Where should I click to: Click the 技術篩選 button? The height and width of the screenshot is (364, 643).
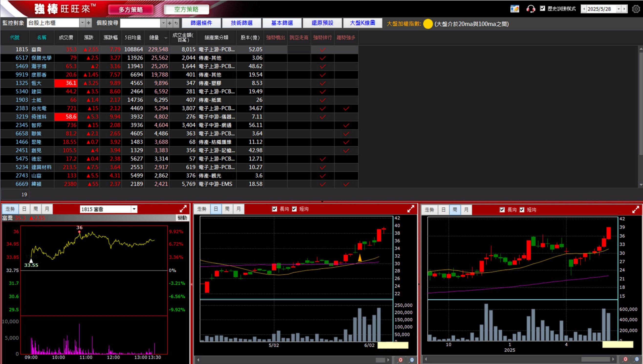(x=242, y=23)
